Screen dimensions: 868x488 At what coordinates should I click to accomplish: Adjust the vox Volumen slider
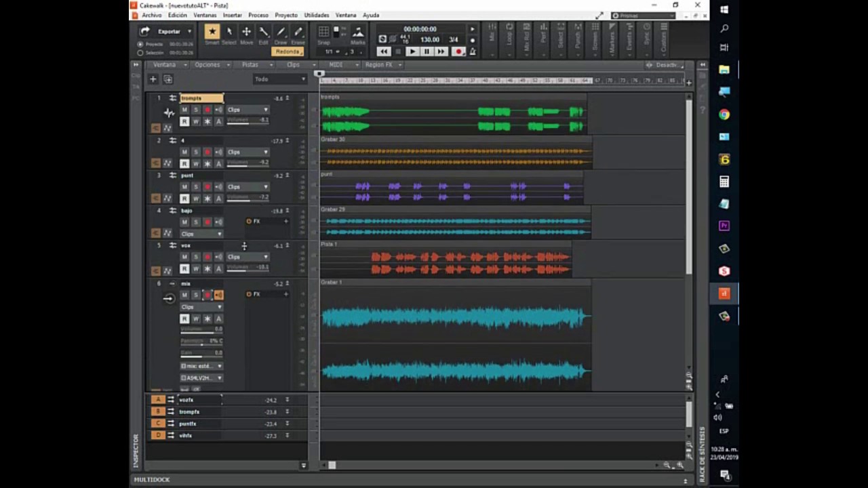pyautogui.click(x=248, y=268)
